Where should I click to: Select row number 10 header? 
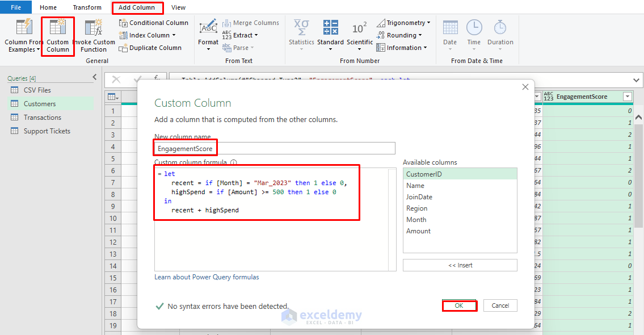(x=113, y=218)
